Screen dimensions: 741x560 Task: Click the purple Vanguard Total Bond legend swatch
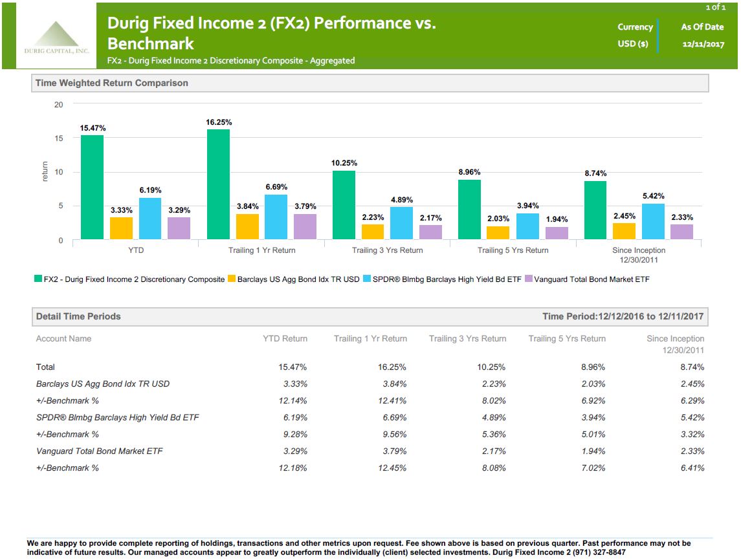pyautogui.click(x=529, y=279)
